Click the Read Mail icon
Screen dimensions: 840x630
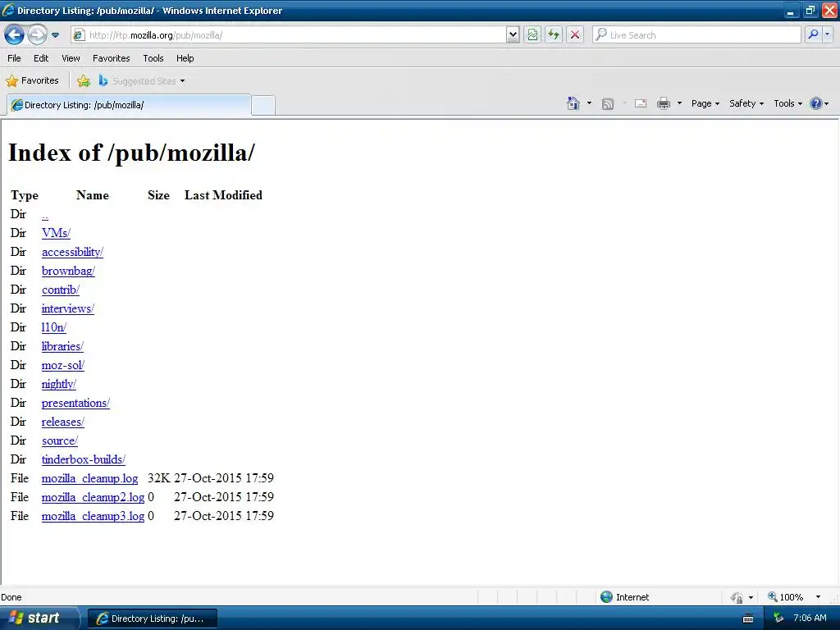(x=641, y=103)
